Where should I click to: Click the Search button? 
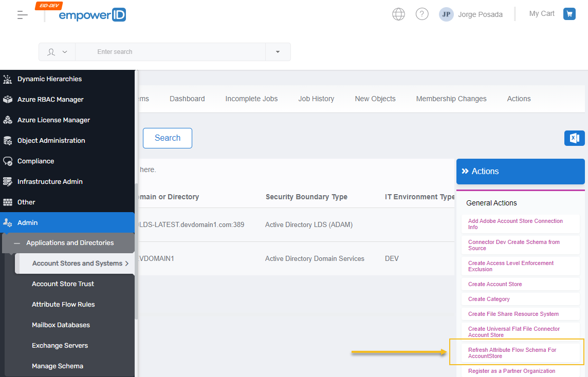point(168,138)
